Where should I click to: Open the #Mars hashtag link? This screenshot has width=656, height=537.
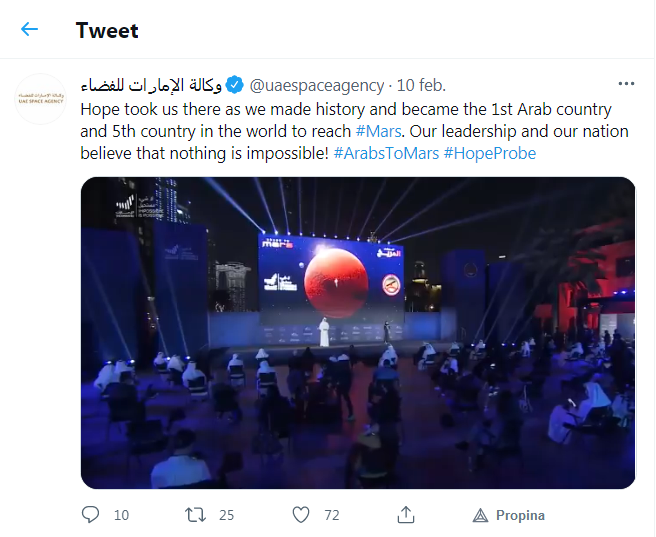379,131
